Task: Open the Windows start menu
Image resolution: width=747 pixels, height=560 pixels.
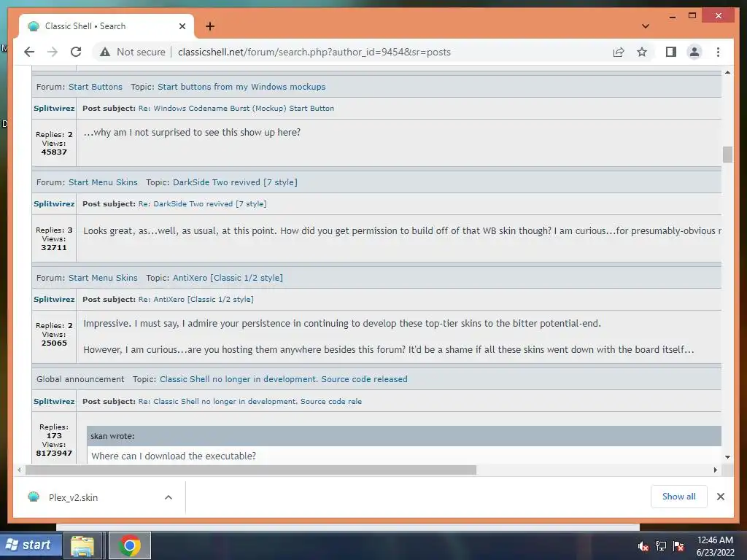Action: (31, 545)
